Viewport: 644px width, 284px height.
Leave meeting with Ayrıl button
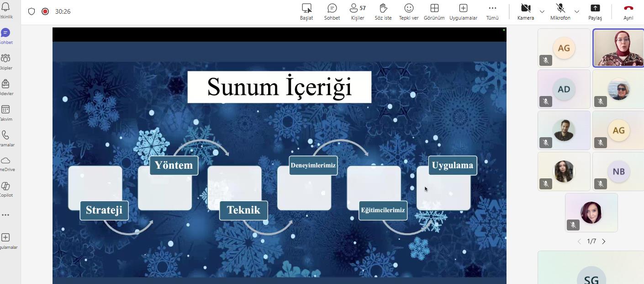tap(628, 11)
